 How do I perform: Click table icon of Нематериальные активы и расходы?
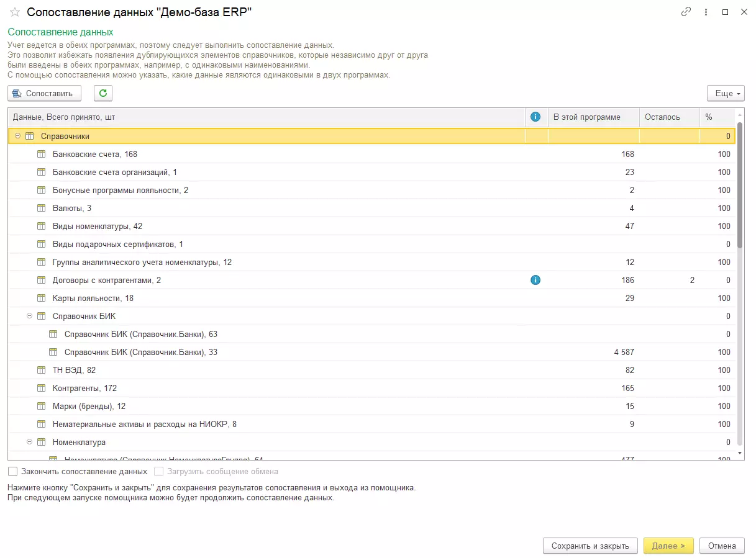pyautogui.click(x=42, y=424)
